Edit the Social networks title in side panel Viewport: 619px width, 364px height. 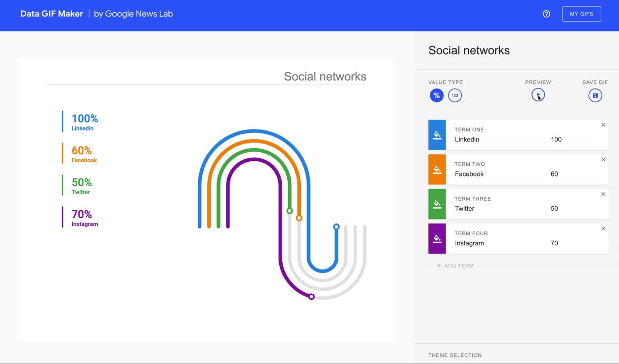click(469, 51)
